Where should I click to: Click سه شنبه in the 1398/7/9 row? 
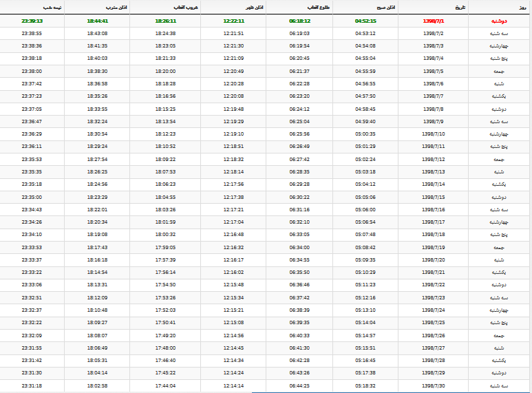pos(499,122)
